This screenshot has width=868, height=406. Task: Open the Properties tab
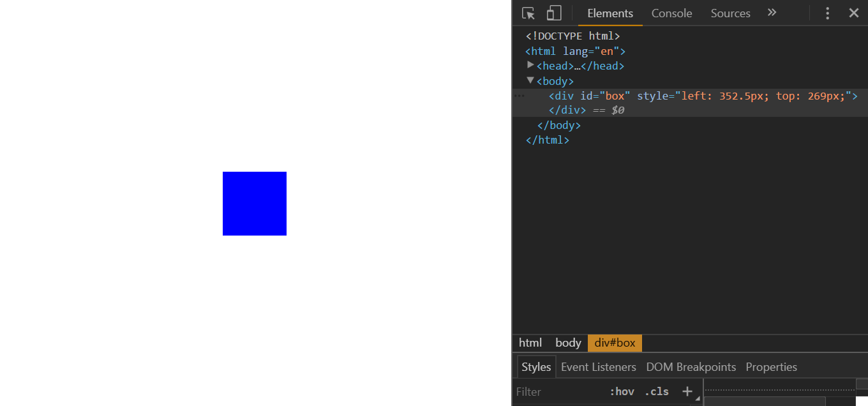click(771, 367)
